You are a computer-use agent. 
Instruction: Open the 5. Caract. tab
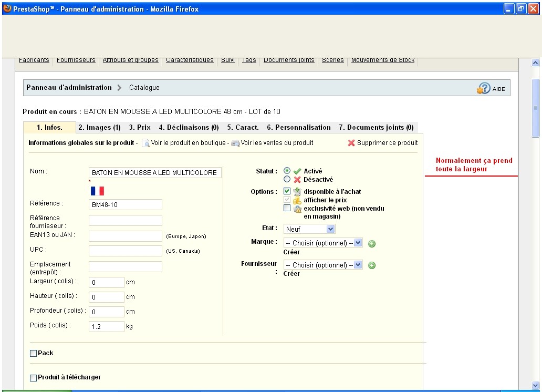click(243, 127)
